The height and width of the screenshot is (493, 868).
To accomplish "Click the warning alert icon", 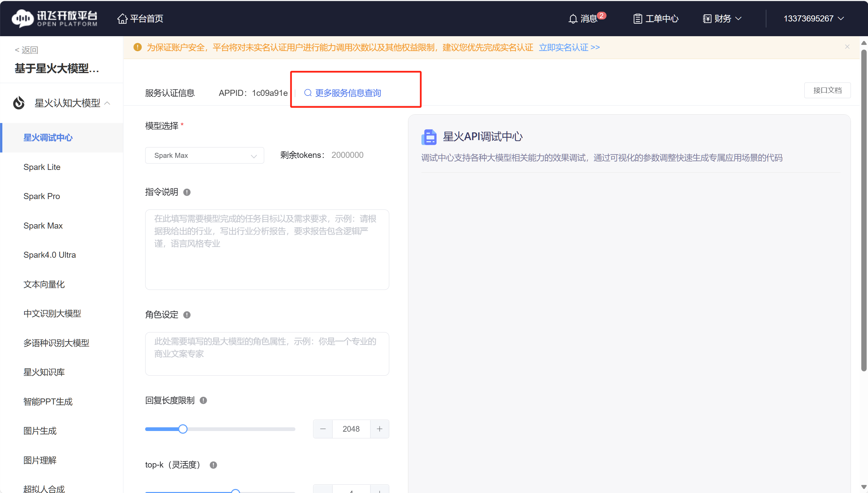I will pos(138,48).
